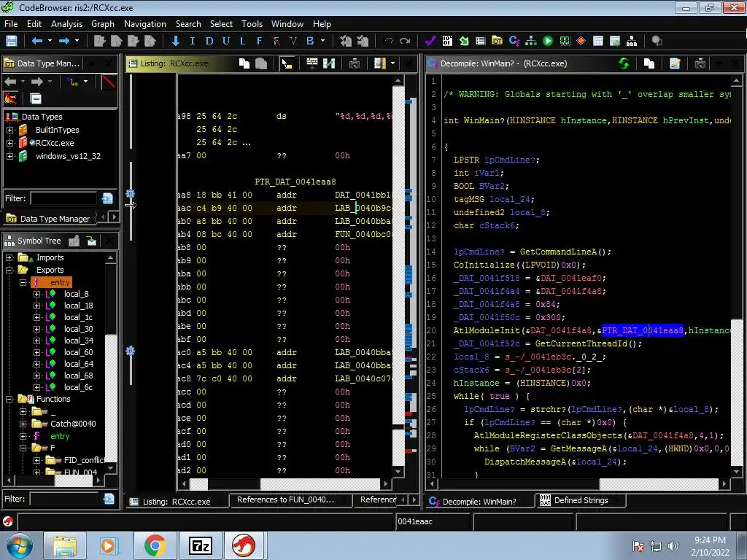The width and height of the screenshot is (747, 560).
Task: Toggle the data type conflict filter icon
Action: click(10, 98)
